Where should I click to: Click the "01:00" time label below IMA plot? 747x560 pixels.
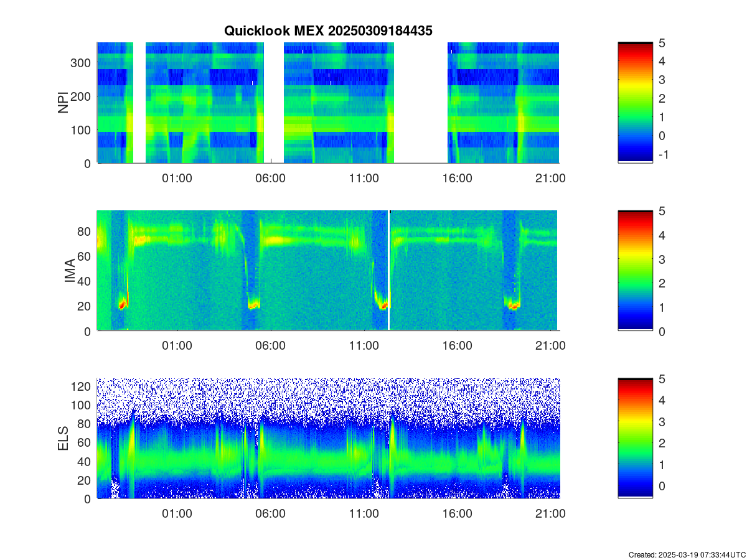pyautogui.click(x=177, y=345)
